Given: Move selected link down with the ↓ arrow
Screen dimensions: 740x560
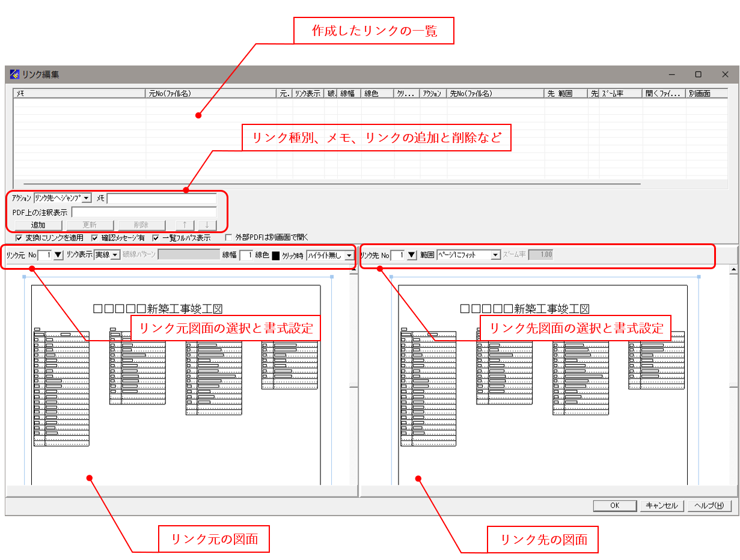Looking at the screenshot, I should click(x=206, y=224).
